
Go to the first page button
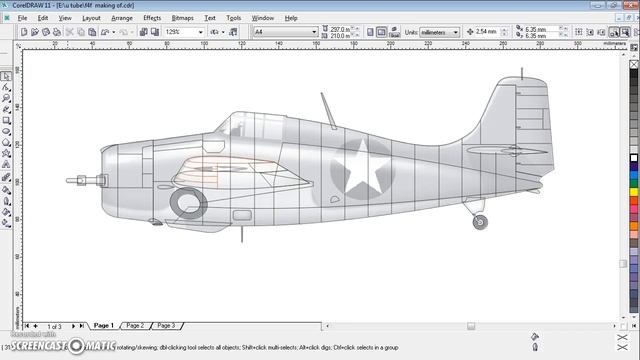[x=27, y=326]
